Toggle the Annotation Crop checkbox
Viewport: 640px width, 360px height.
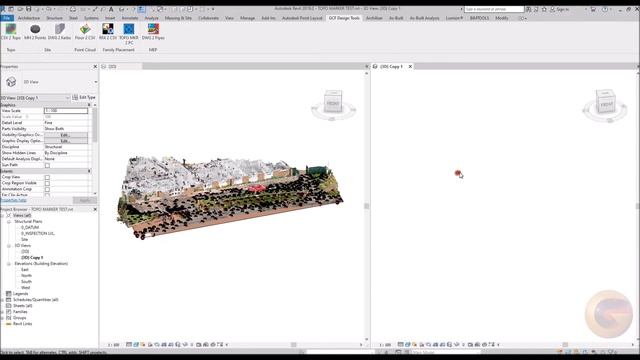47,189
